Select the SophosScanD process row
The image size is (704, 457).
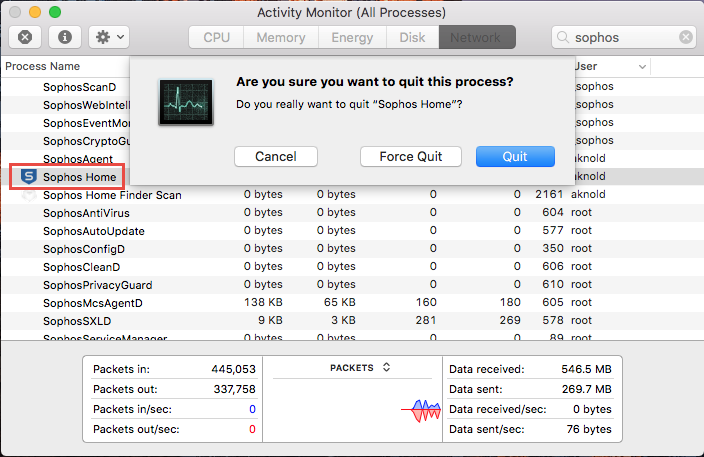79,87
